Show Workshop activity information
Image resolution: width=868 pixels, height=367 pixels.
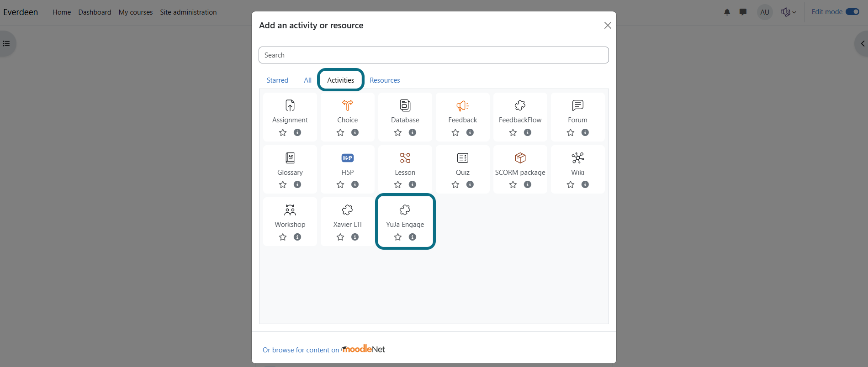[x=297, y=237]
